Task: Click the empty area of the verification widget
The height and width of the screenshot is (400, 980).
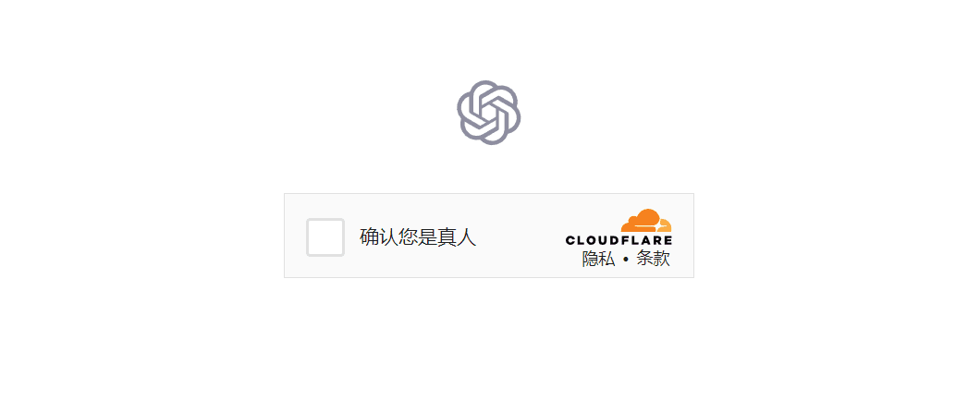Action: [519, 236]
